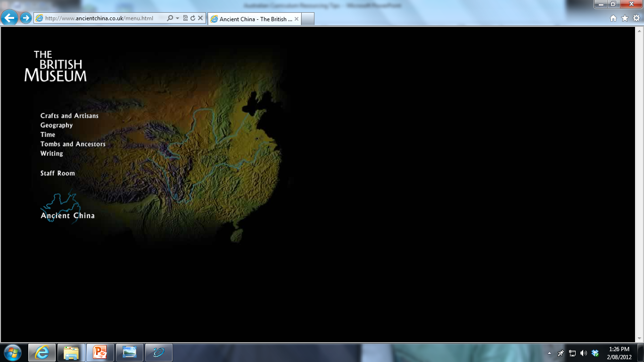Image resolution: width=644 pixels, height=362 pixels.
Task: Open the Tools gear icon
Action: tap(636, 18)
